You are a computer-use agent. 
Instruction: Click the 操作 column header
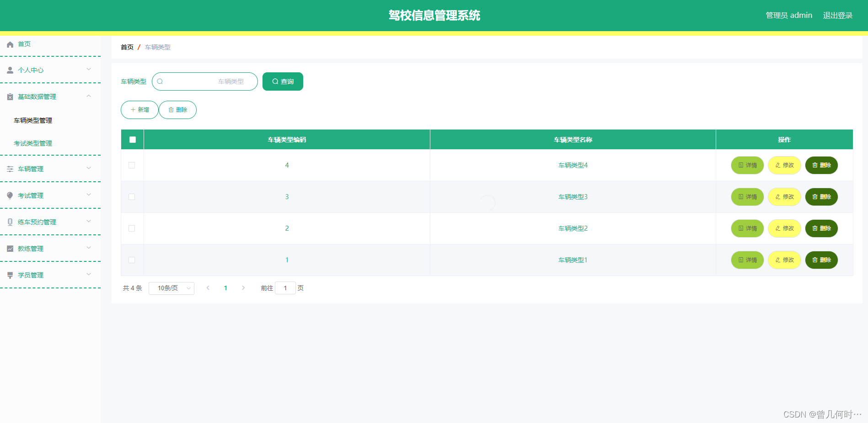point(784,140)
